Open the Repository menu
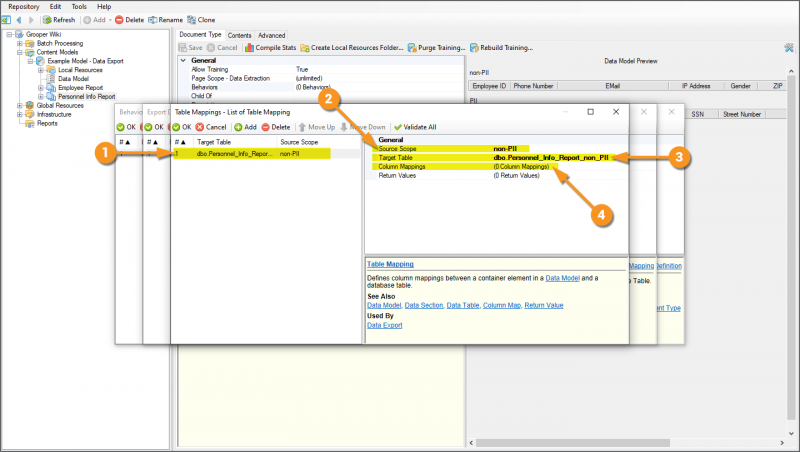This screenshot has width=800, height=452. pyautogui.click(x=23, y=7)
